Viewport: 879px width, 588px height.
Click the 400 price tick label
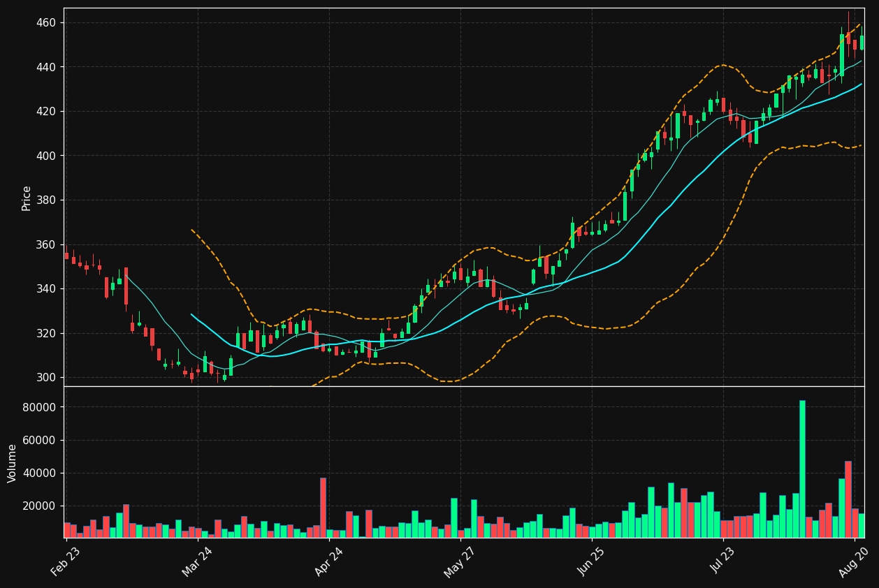pyautogui.click(x=48, y=156)
